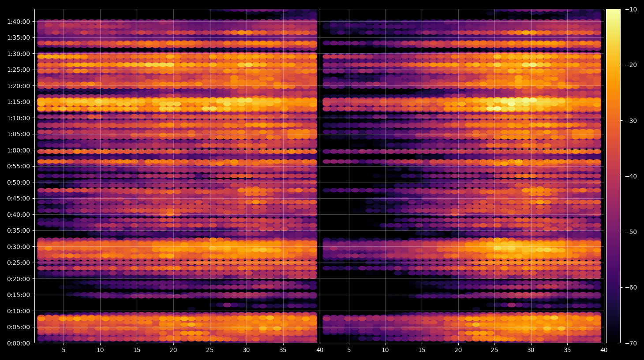This screenshot has width=644, height=360.
Task: Select x-axis tick 30 under the left heatmap
Action: (x=246, y=350)
